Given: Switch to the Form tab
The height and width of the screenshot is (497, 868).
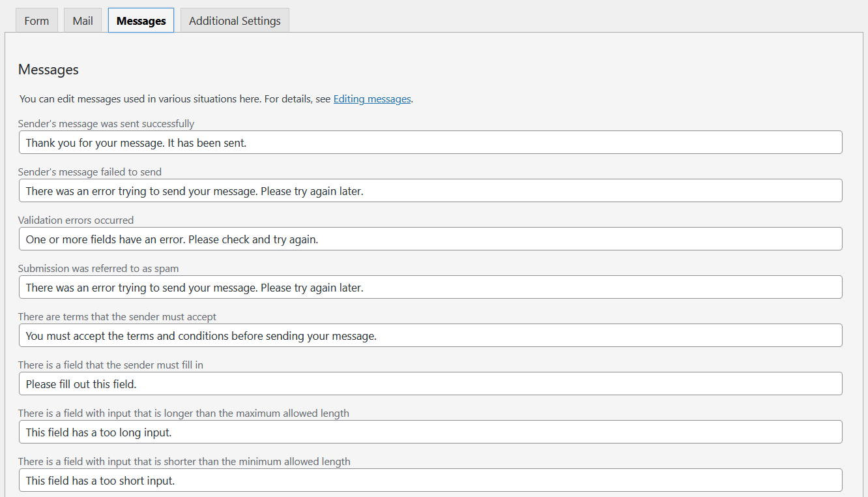Looking at the screenshot, I should pyautogui.click(x=36, y=20).
